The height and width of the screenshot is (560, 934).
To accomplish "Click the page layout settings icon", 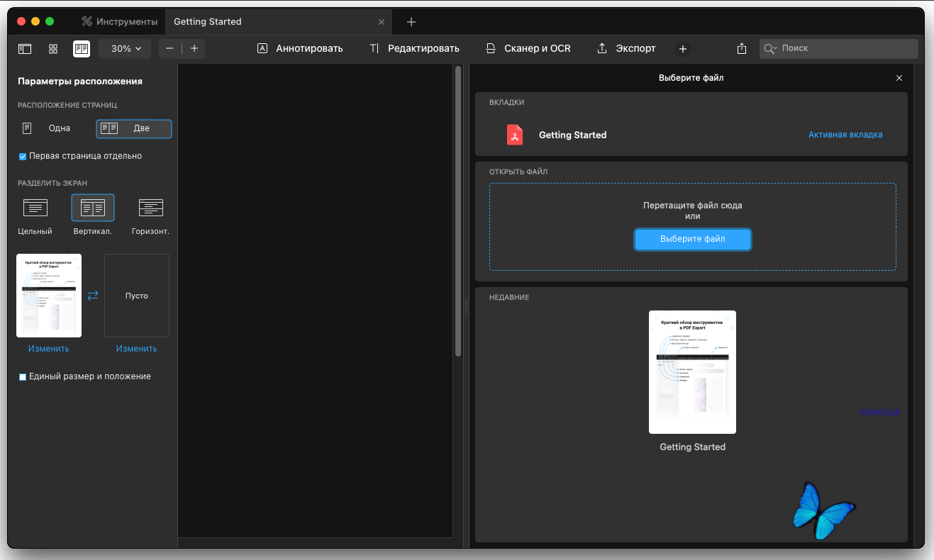I will [82, 49].
